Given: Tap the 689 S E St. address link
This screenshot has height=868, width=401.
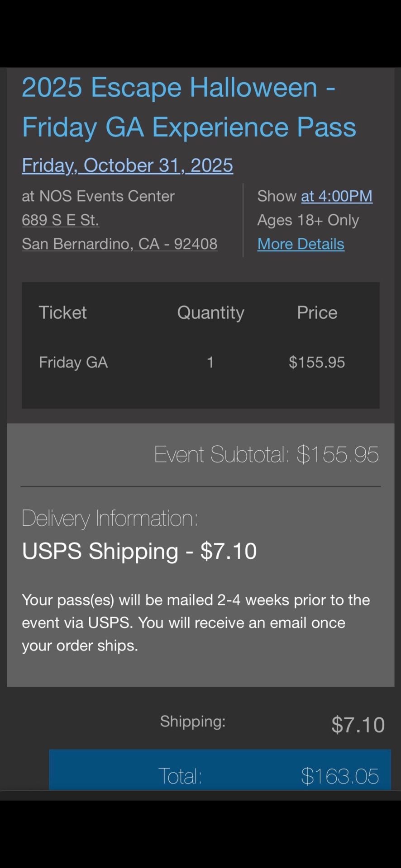Looking at the screenshot, I should click(x=60, y=220).
